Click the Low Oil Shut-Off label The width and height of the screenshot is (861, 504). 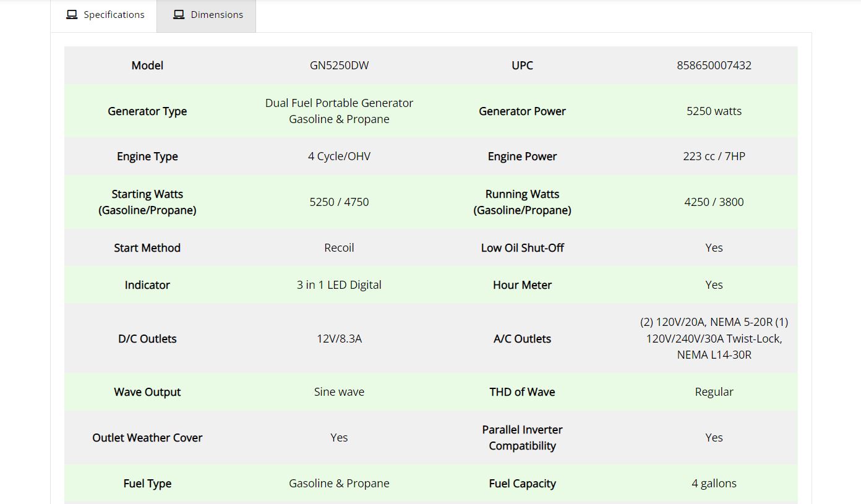coord(522,248)
